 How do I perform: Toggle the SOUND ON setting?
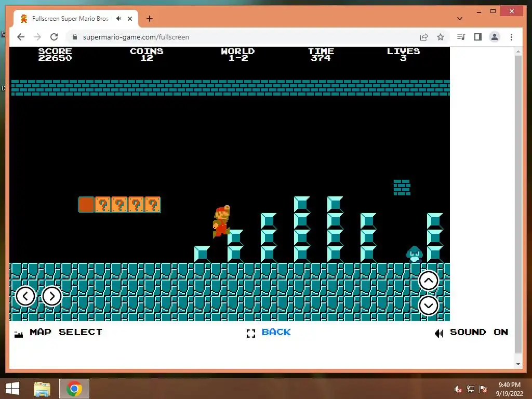(478, 332)
